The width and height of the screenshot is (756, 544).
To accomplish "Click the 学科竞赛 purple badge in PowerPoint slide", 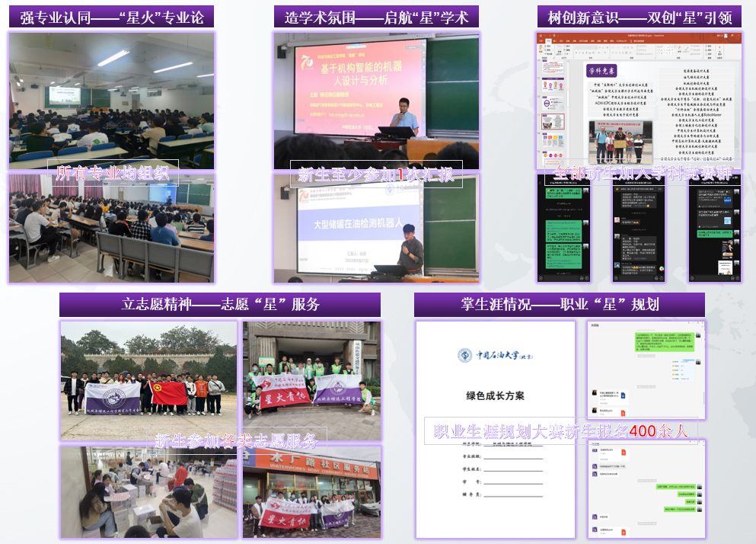I will click(601, 70).
